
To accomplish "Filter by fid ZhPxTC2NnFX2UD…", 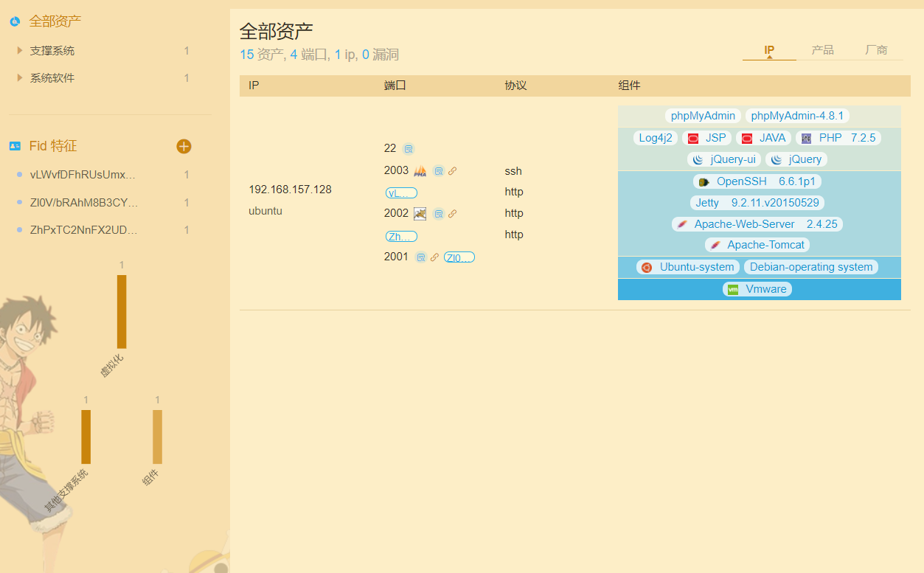I will 84,230.
